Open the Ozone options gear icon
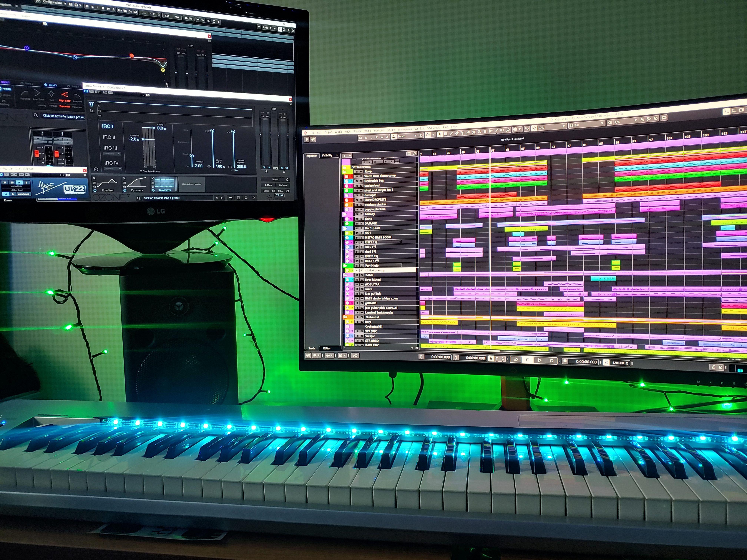The image size is (747, 560). pyautogui.click(x=246, y=198)
